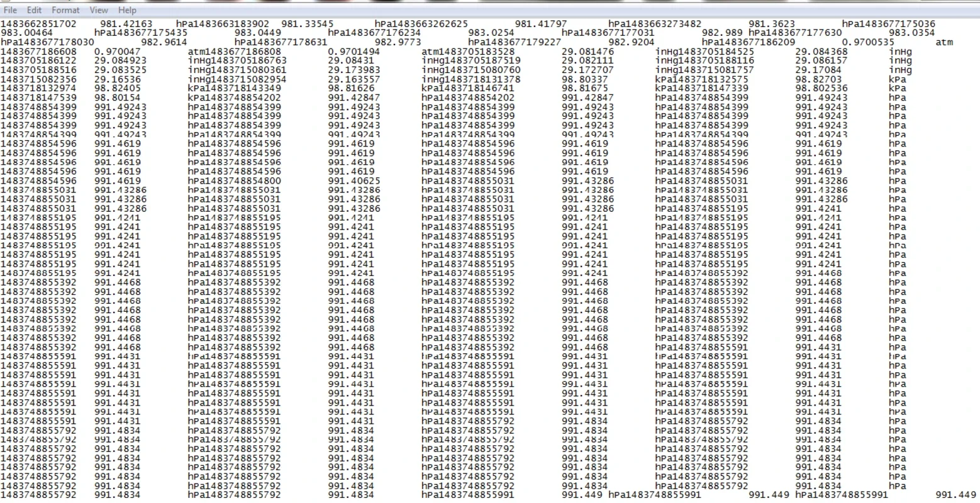Click the atm value 0.9700535
The height and width of the screenshot is (503, 980).
click(868, 42)
